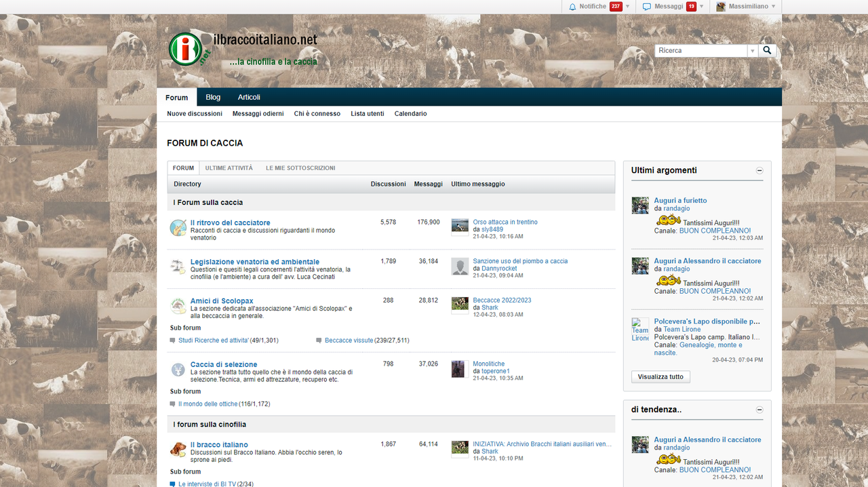Open Sanzione uso del piombo a caccia thread
The height and width of the screenshot is (487, 868).
click(520, 261)
